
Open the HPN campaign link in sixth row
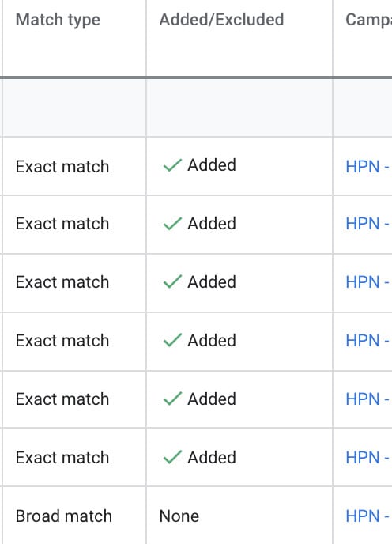click(367, 457)
